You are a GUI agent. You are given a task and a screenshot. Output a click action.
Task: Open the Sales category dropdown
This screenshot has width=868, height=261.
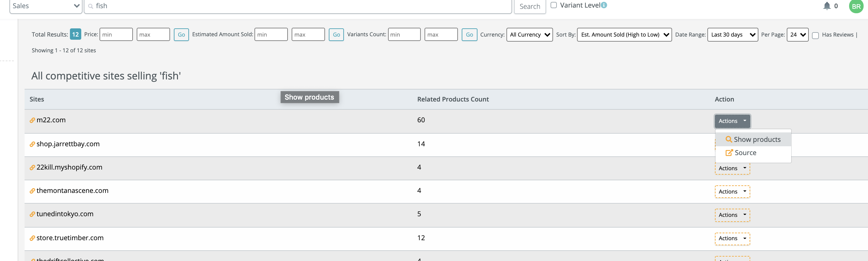46,6
